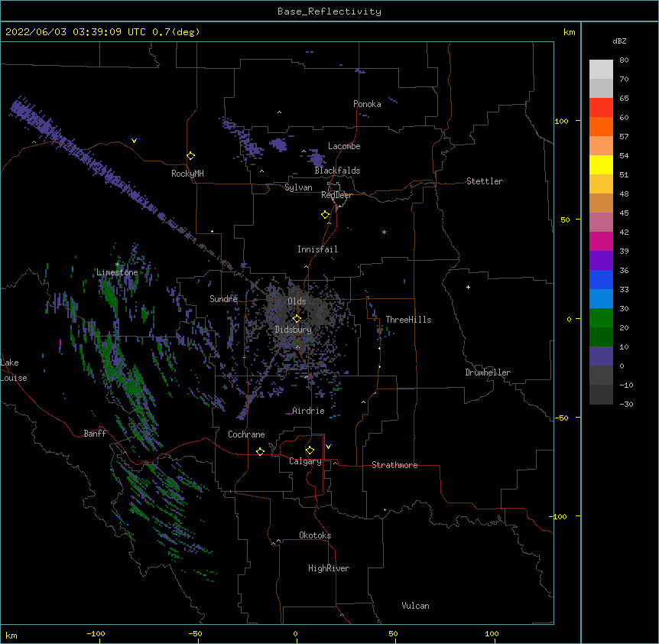Screen dimensions: 659x644
Task: Click the Ponoka city label
Action: tap(367, 104)
